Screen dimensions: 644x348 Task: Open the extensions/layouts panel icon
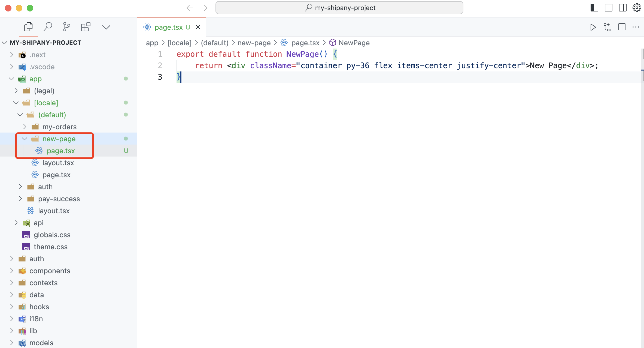(86, 27)
